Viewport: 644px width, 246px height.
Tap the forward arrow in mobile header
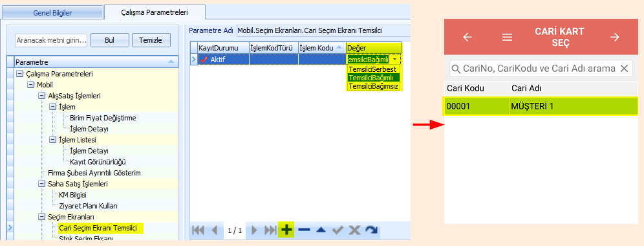pos(614,38)
